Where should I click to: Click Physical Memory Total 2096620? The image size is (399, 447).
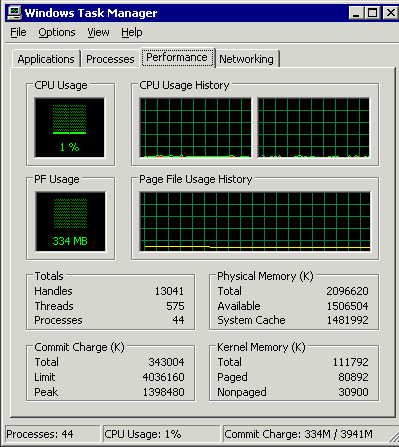(x=347, y=291)
